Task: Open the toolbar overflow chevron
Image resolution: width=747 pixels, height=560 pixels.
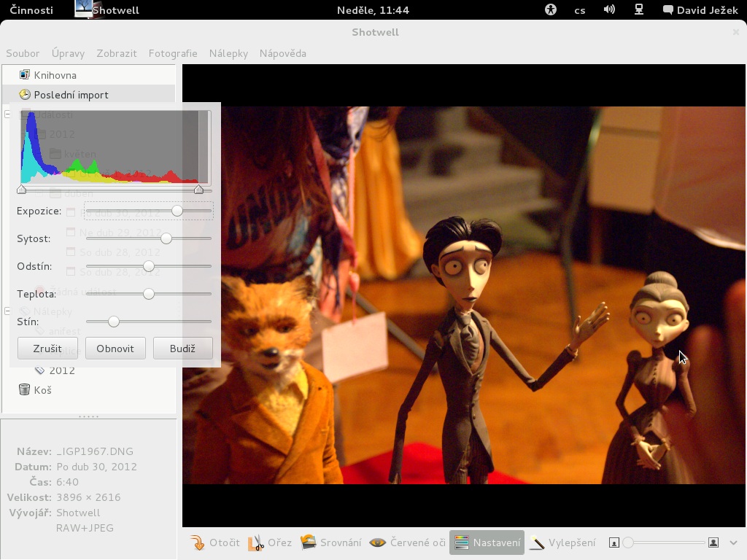Action: click(x=733, y=542)
